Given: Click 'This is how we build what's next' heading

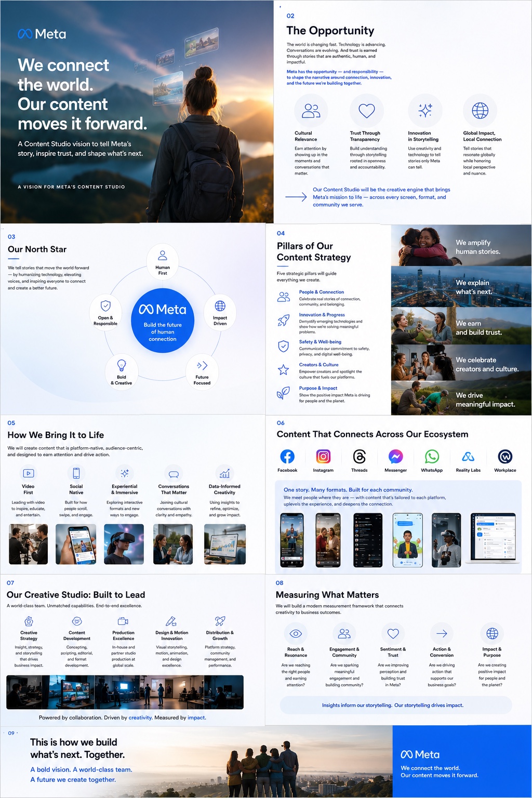Looking at the screenshot, I should pos(77,748).
